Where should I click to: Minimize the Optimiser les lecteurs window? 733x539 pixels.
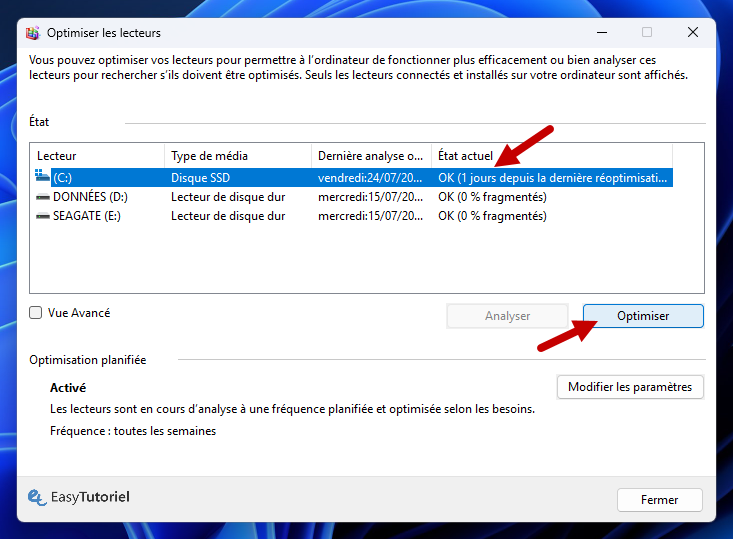[x=602, y=32]
